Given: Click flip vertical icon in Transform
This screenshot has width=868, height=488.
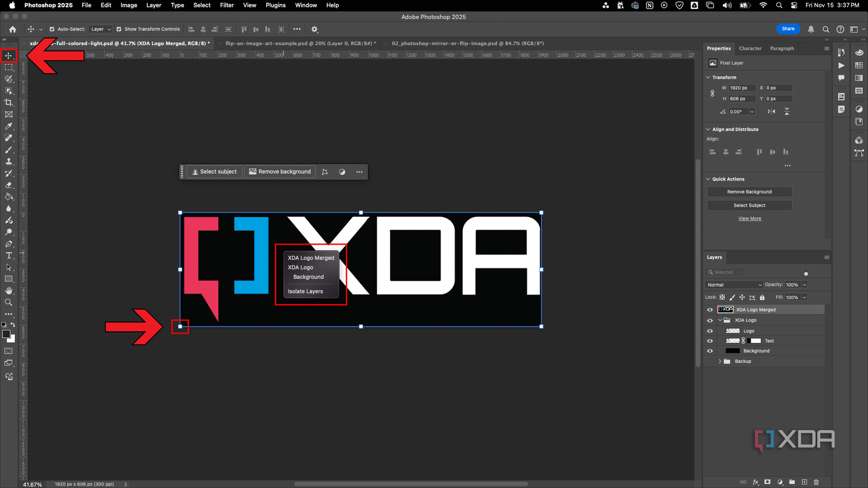Looking at the screenshot, I should coord(786,111).
